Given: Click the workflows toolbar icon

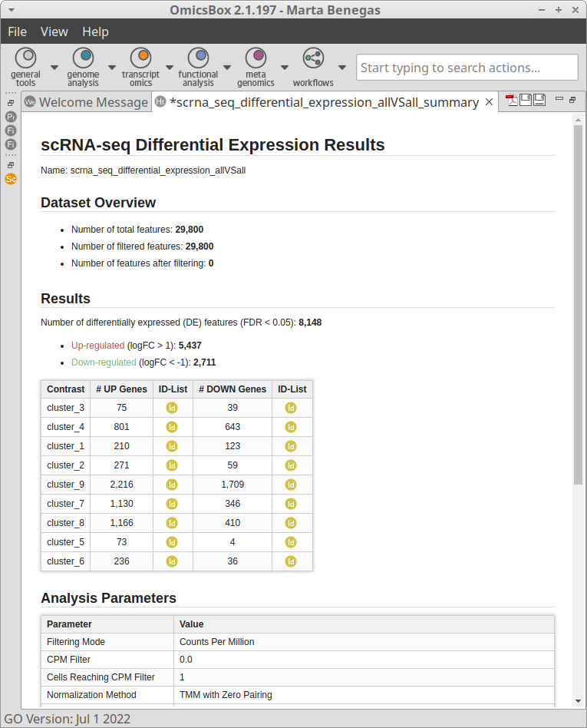Looking at the screenshot, I should (x=313, y=58).
